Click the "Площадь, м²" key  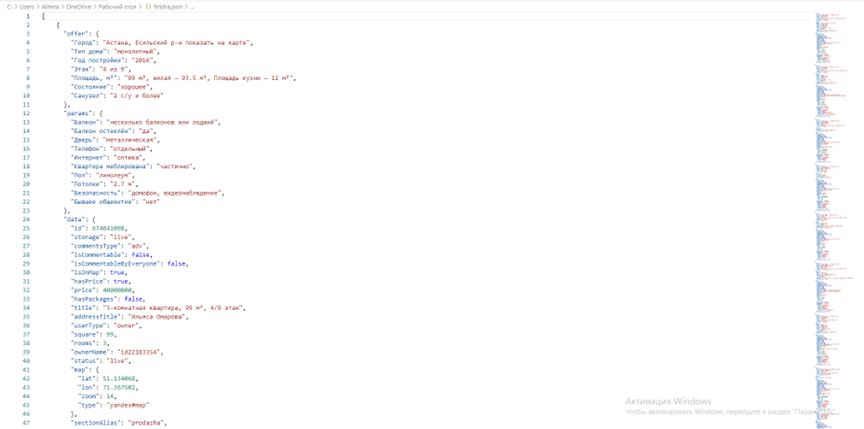click(95, 78)
